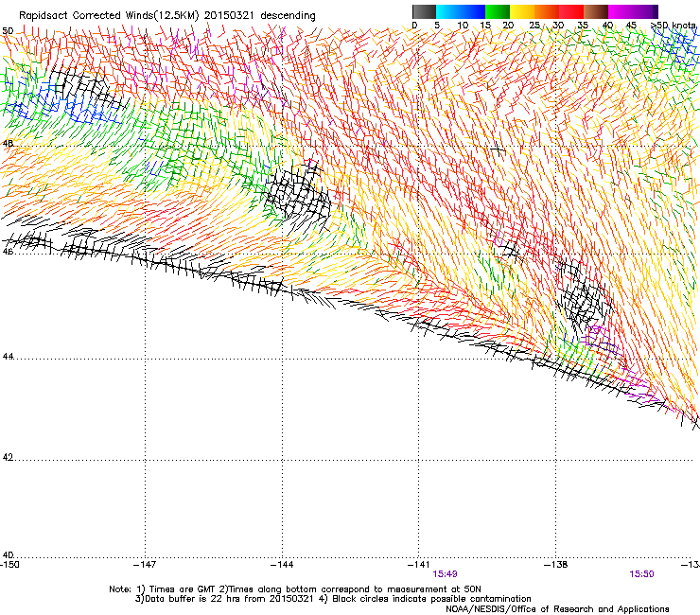Viewport: 700px width, 615px height.
Task: Select the orange 25–30 knots legend segment
Action: click(547, 11)
